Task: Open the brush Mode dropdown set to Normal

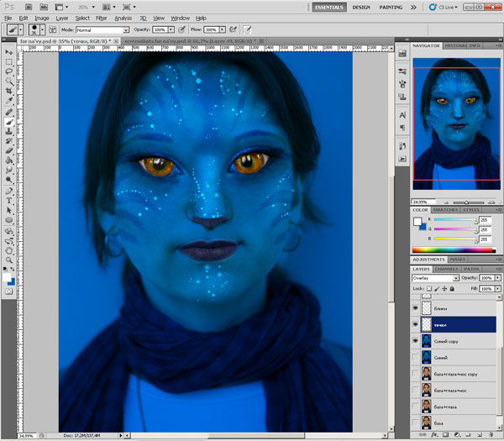Action: (x=102, y=29)
